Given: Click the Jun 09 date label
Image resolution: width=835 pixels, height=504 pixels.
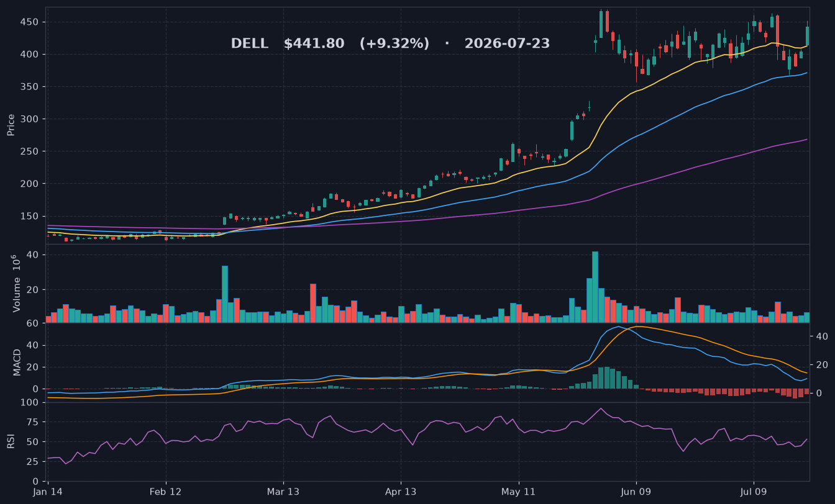Looking at the screenshot, I should (636, 492).
